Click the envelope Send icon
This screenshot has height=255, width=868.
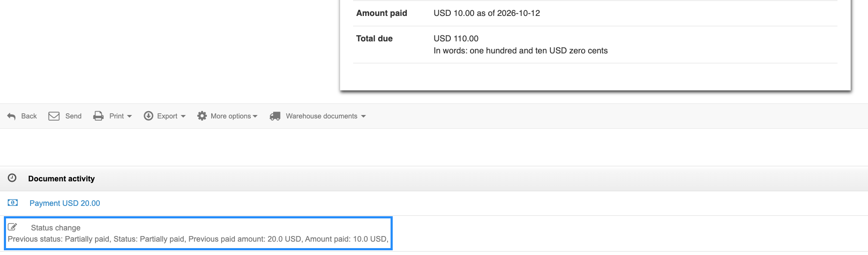[x=54, y=116]
